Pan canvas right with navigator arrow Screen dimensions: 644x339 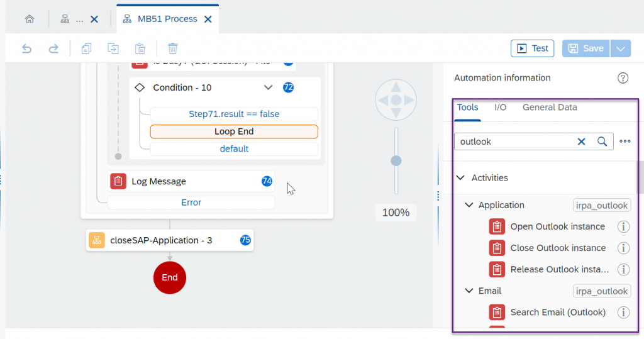409,100
